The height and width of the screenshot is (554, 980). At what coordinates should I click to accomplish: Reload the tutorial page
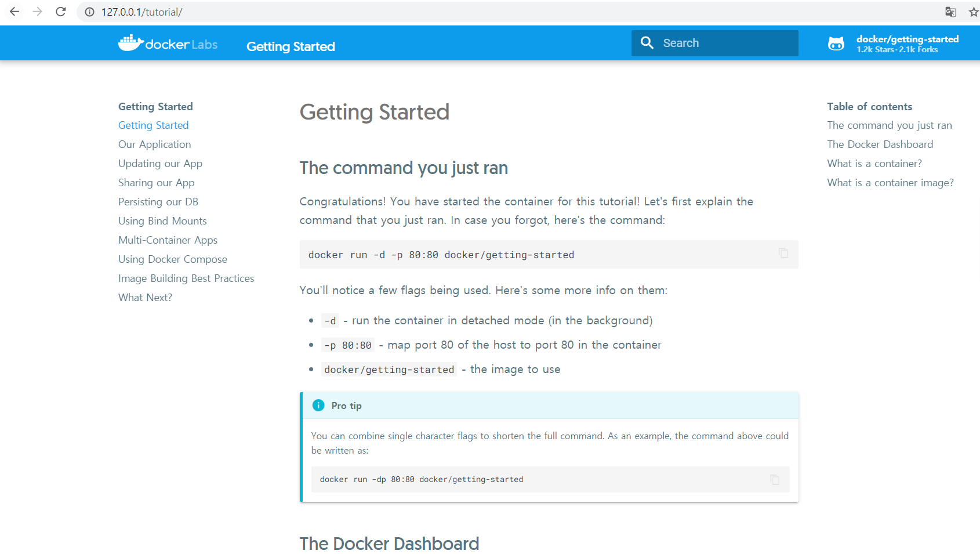(x=61, y=12)
